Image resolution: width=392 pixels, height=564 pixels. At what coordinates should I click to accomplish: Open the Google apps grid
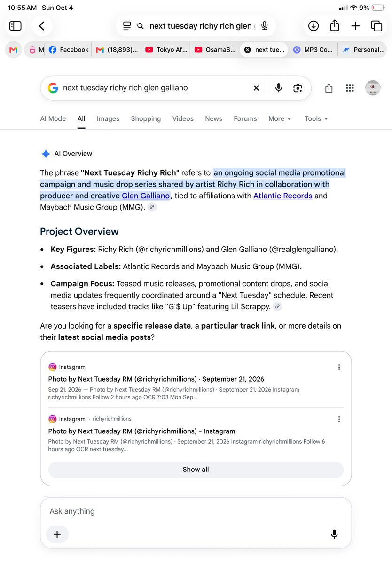click(350, 88)
